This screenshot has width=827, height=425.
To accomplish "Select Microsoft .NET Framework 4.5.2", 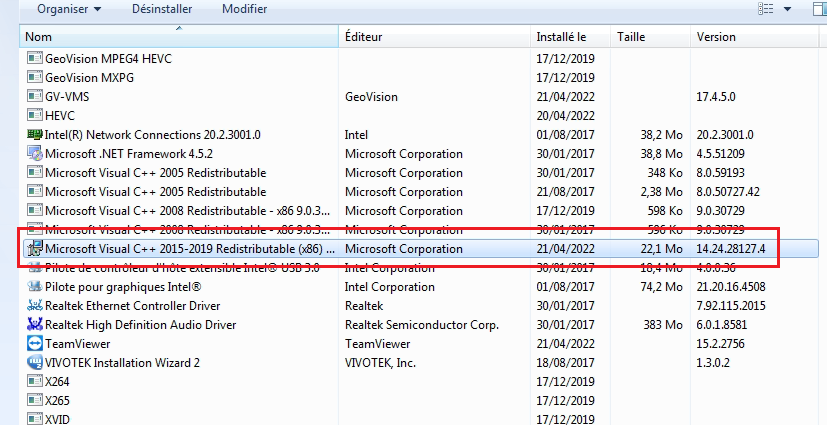I will click(129, 153).
